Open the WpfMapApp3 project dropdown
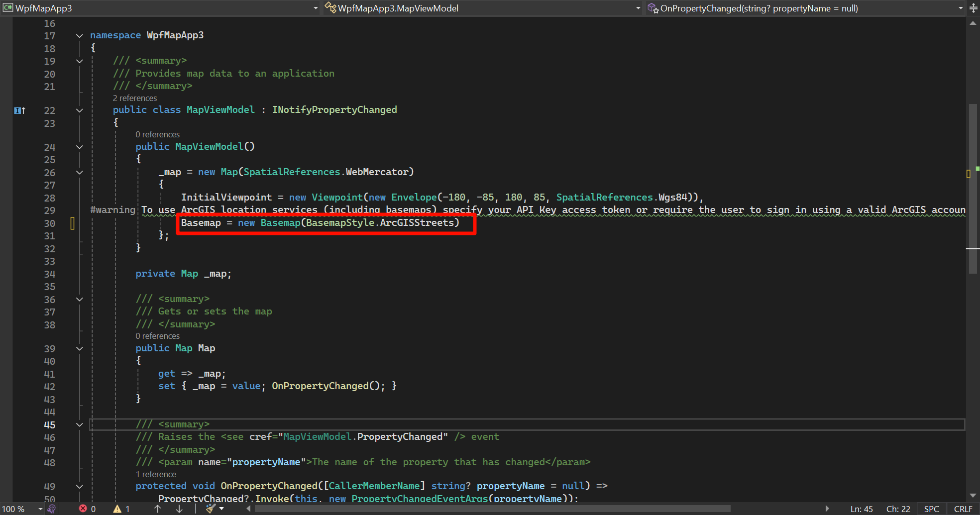This screenshot has height=515, width=980. tap(316, 8)
